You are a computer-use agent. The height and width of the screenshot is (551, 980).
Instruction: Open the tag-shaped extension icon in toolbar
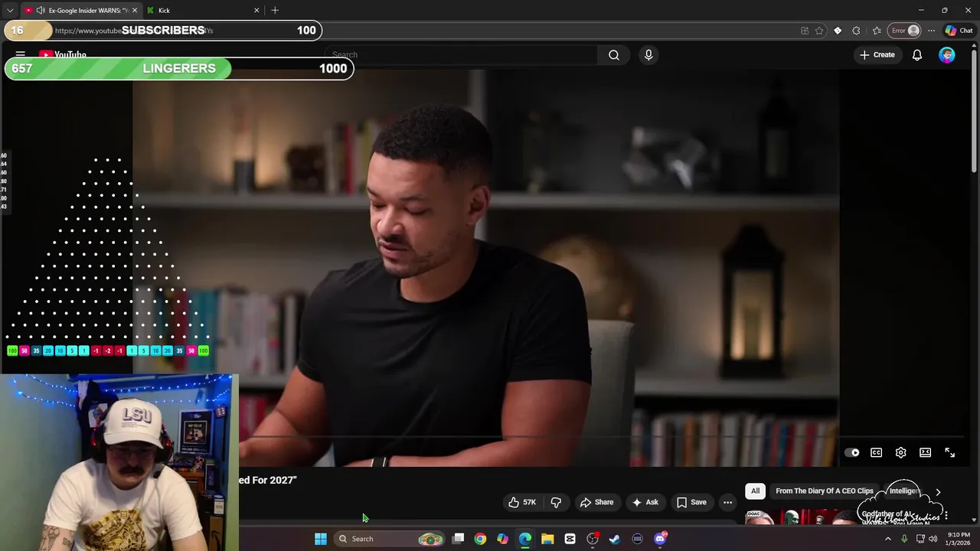coord(838,31)
